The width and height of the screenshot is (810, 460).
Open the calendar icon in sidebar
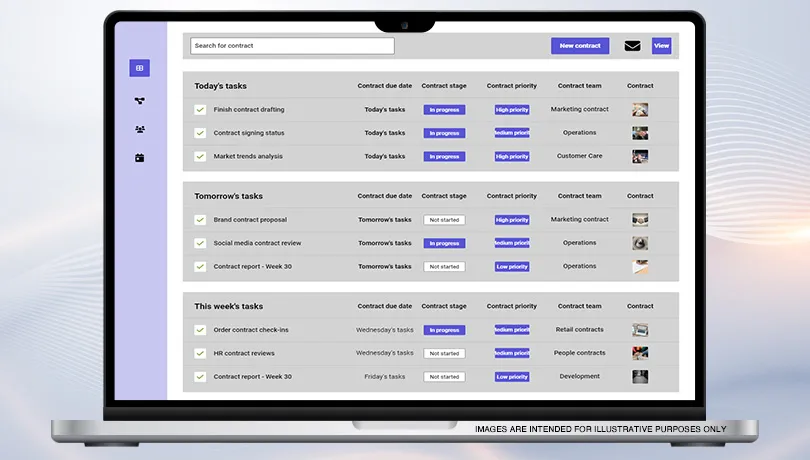(139, 158)
